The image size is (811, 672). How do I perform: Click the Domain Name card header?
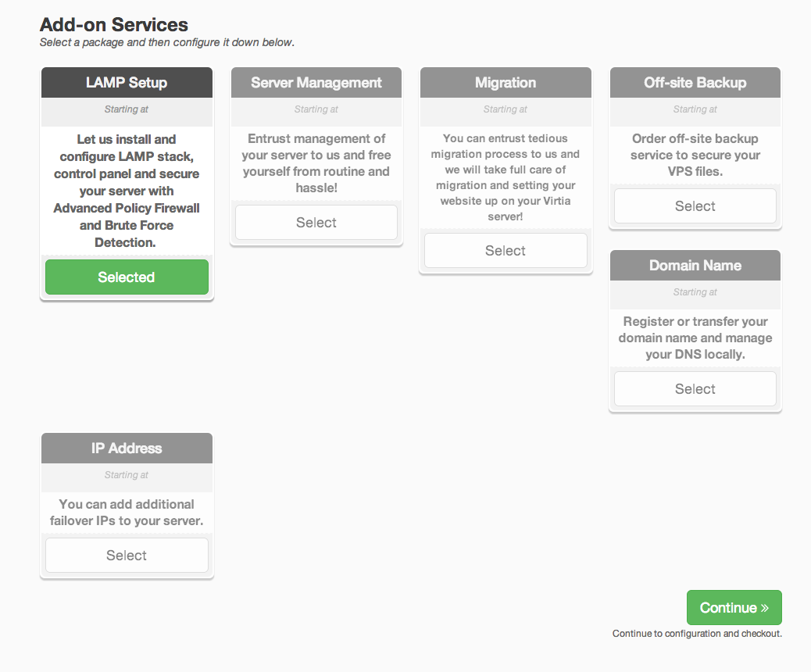pos(695,266)
